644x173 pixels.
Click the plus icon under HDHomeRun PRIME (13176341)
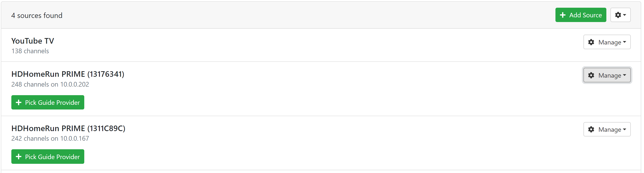(18, 102)
